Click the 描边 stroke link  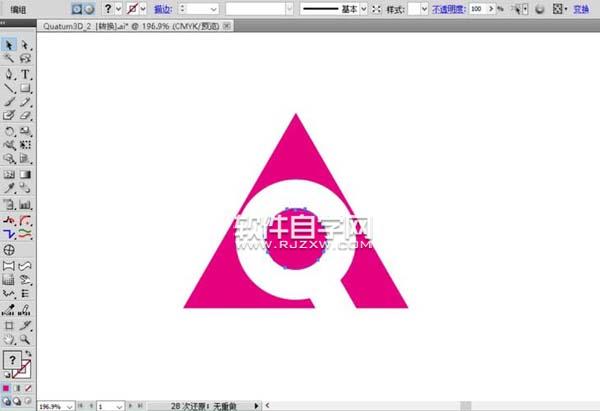click(163, 9)
